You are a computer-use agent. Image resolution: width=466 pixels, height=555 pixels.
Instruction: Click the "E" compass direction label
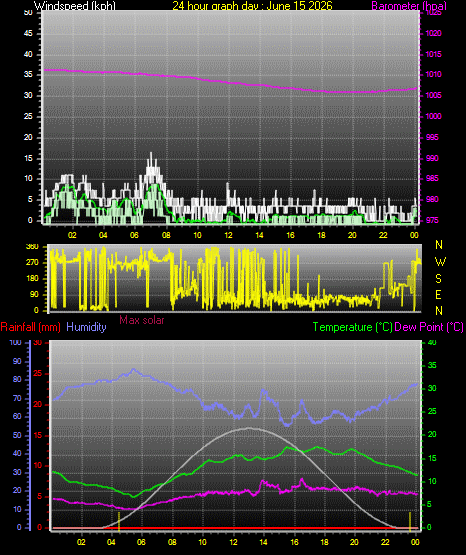pos(438,294)
